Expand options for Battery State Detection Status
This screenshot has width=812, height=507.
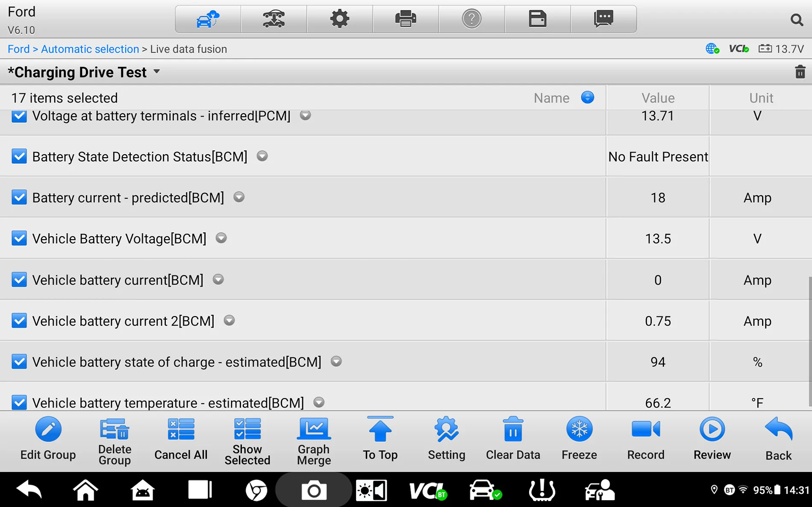pos(262,156)
